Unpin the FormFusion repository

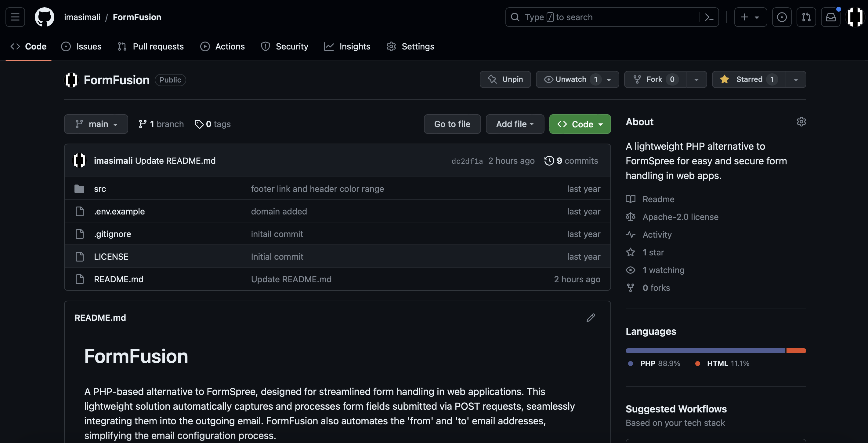[x=505, y=79]
